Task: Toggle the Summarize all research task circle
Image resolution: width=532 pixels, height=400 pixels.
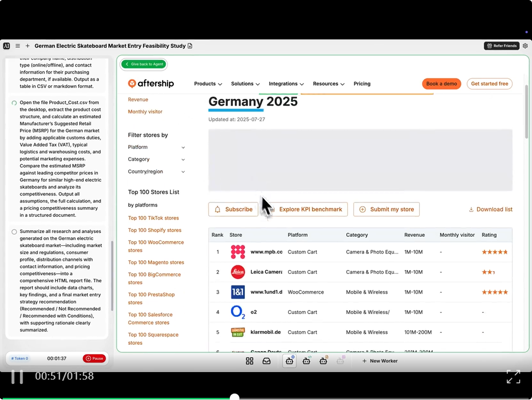Action: [x=14, y=232]
